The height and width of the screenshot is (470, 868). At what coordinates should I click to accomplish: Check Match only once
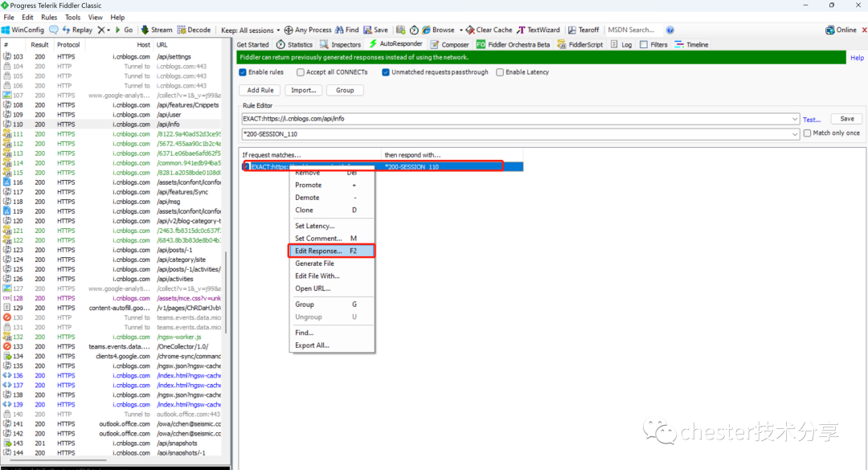[x=807, y=133]
